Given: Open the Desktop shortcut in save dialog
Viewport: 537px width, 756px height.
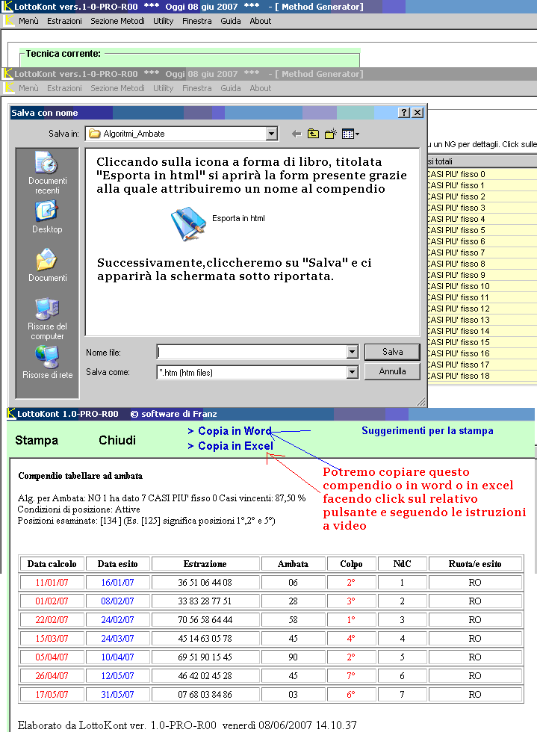Looking at the screenshot, I should pyautogui.click(x=47, y=211).
